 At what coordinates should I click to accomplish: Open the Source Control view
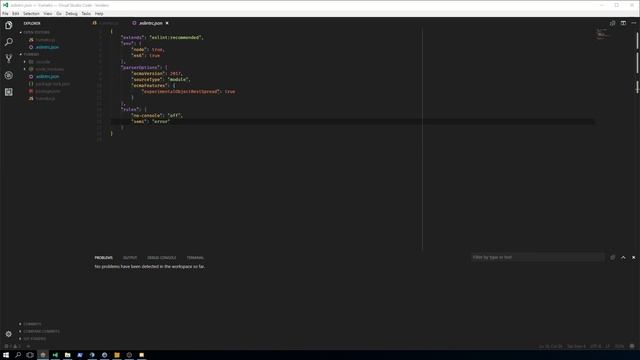(x=9, y=59)
